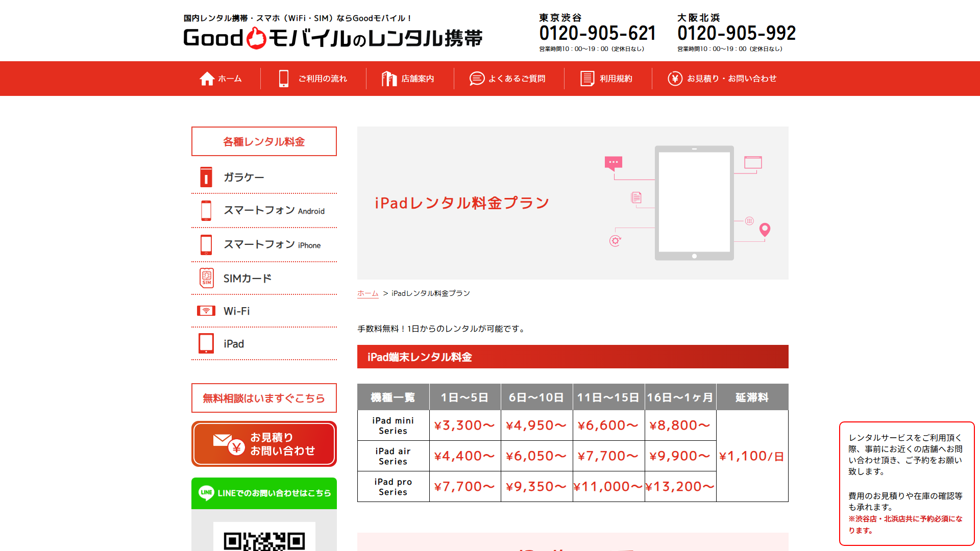Click the Wi-Fi sidebar icon
Screen dimensions: 980x551
point(206,311)
